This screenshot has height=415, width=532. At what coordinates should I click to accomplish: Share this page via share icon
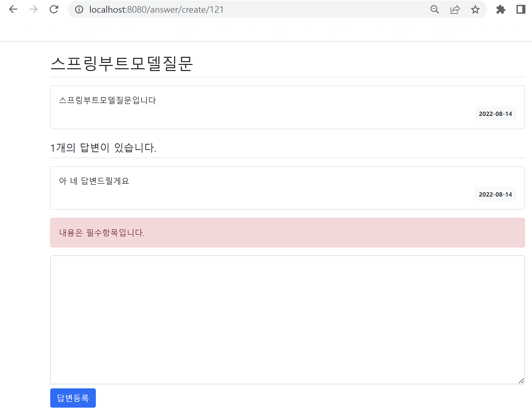pyautogui.click(x=455, y=9)
